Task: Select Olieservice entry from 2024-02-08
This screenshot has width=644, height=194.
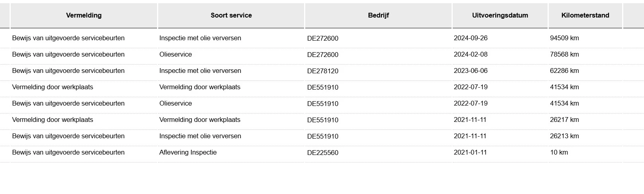Action: [x=176, y=55]
